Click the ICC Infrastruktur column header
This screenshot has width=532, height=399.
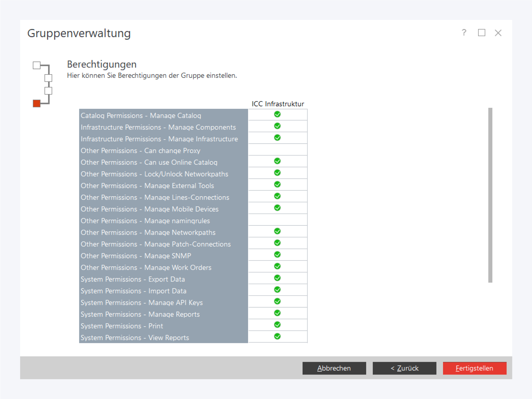278,104
